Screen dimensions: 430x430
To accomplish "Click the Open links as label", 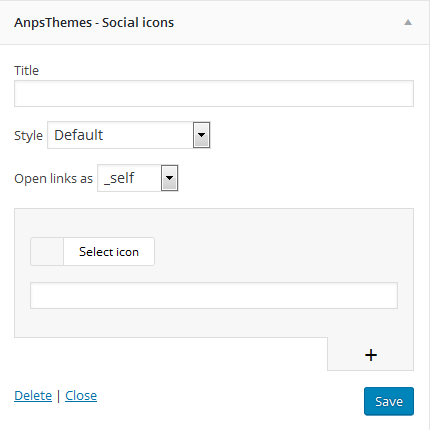I will click(53, 179).
